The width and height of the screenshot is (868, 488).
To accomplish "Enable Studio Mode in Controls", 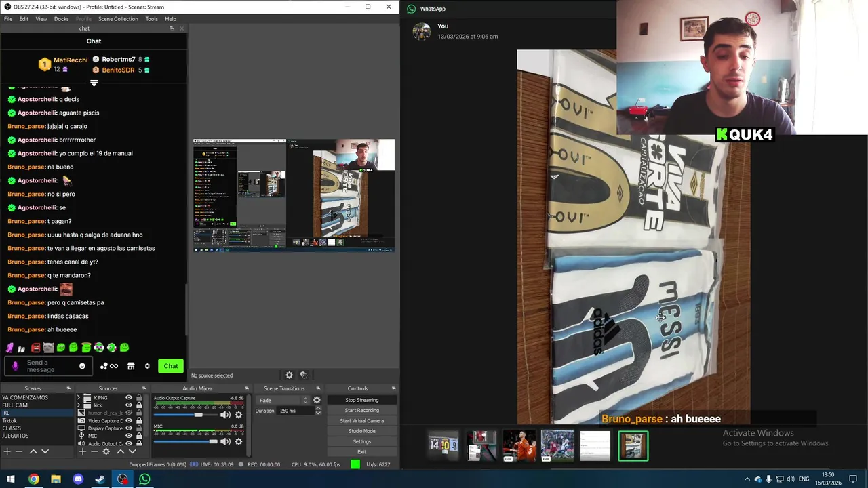I will click(361, 431).
